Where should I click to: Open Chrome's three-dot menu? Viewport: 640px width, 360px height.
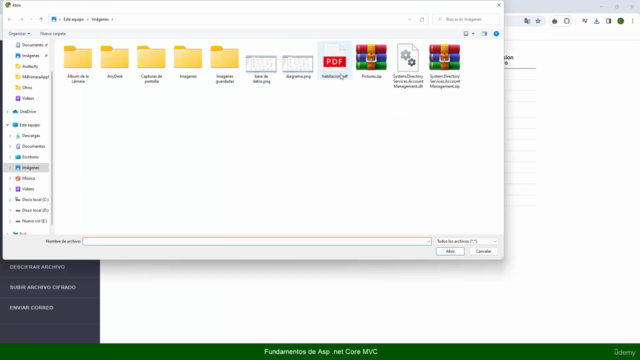point(633,21)
